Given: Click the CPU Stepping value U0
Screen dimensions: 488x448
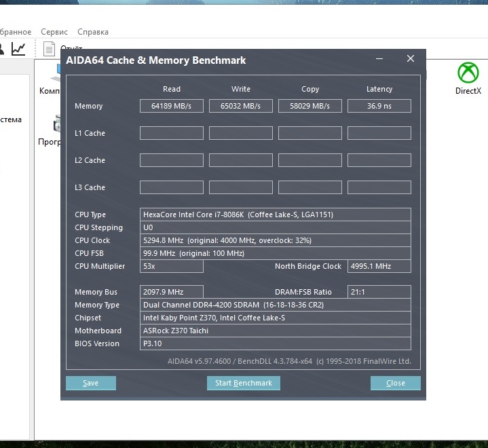Looking at the screenshot, I should (x=276, y=227).
